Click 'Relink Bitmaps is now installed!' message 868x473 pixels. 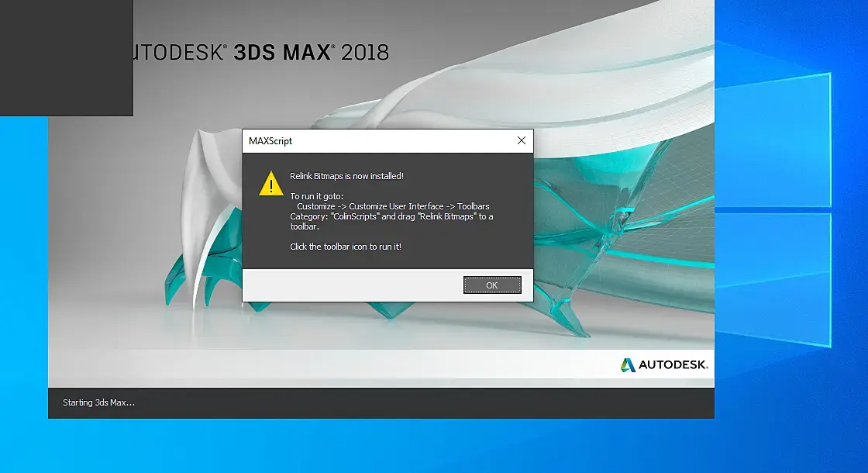[346, 176]
